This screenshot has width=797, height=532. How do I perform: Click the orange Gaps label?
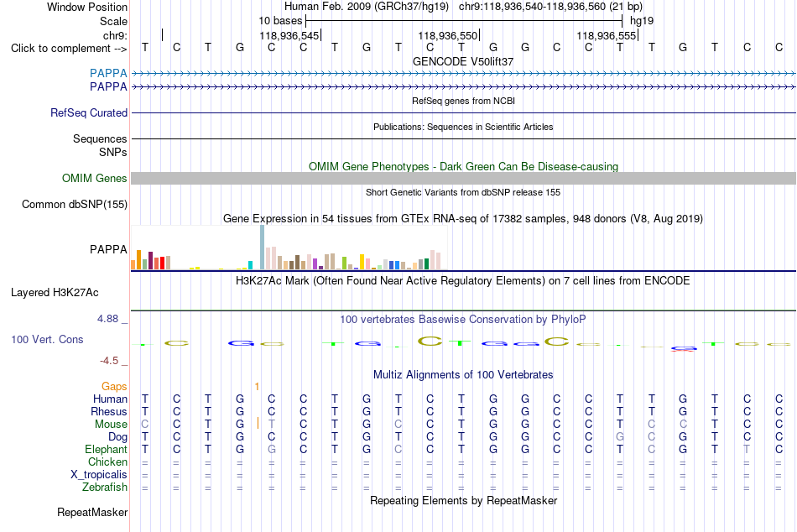tap(114, 387)
